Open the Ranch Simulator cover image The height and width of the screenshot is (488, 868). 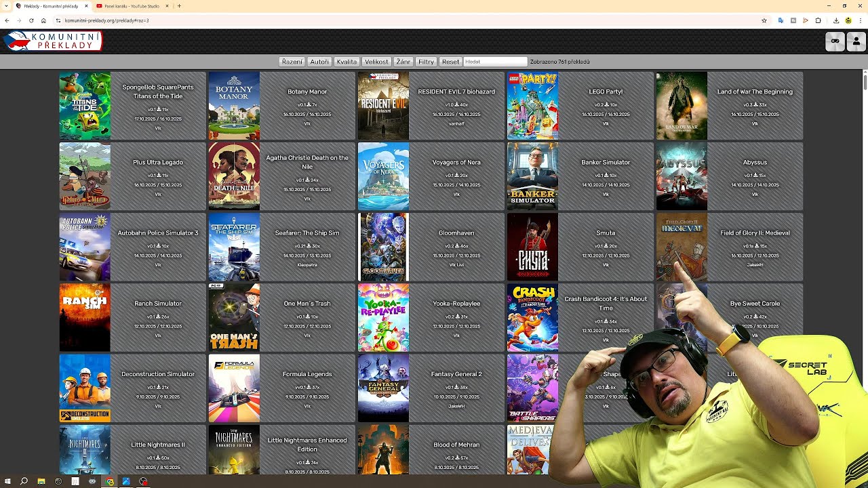point(85,317)
